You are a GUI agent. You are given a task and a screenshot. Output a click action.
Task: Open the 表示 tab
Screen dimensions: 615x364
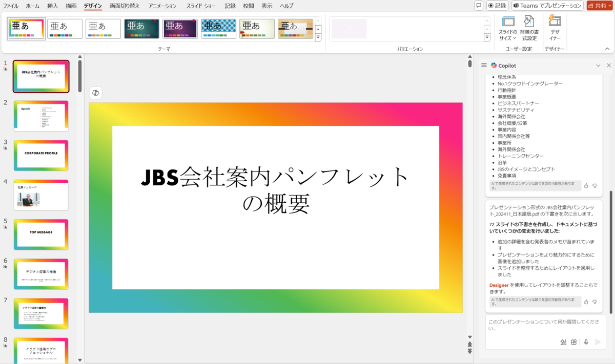coord(267,6)
